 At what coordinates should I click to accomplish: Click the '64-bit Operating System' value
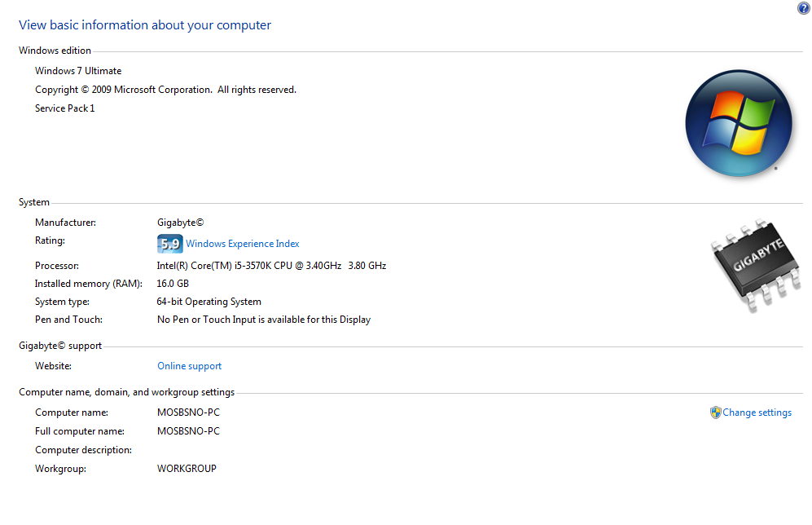click(x=209, y=302)
